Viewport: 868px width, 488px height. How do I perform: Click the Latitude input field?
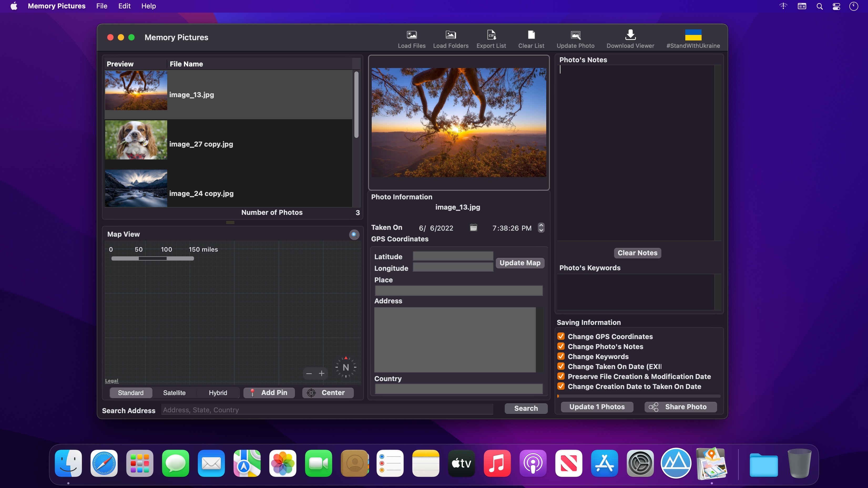453,257
